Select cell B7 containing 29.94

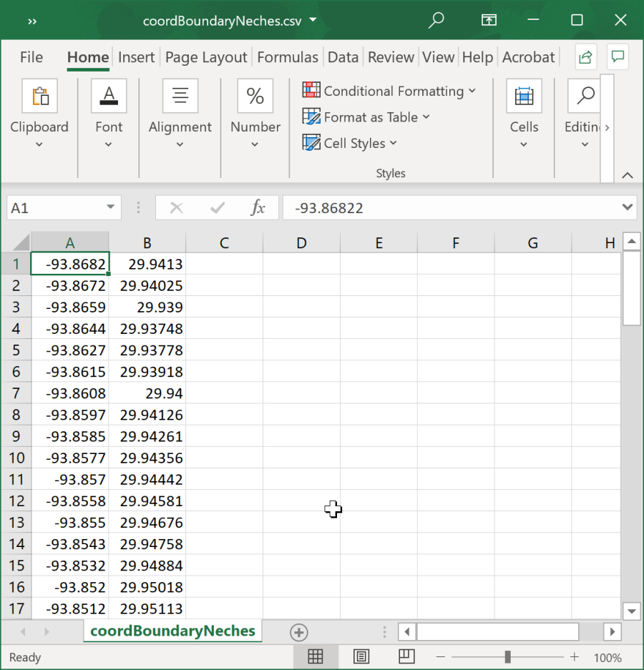[147, 393]
